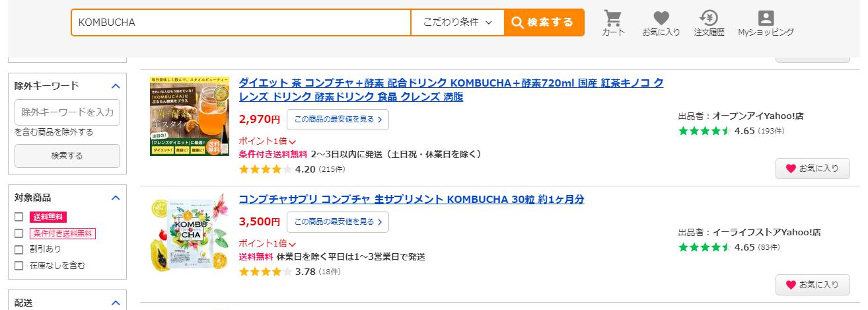868x310 pixels.
Task: Open Myショッピング account icon
Action: coord(766,23)
